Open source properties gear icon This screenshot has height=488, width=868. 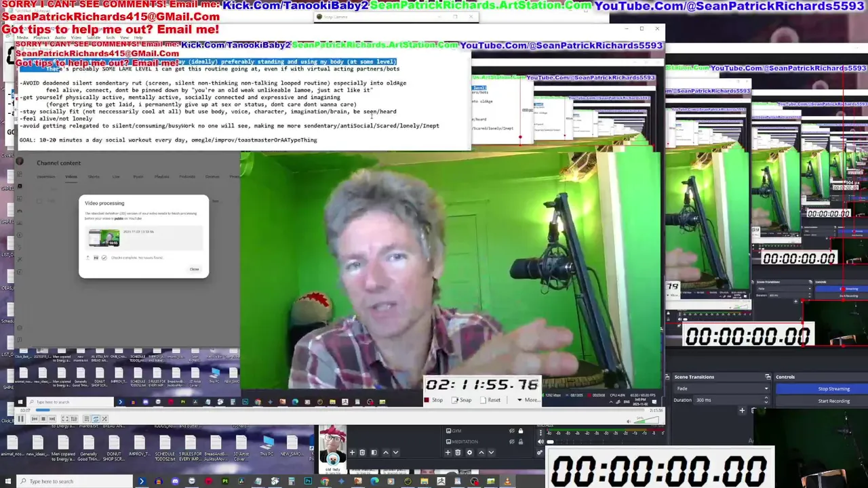coord(469,453)
